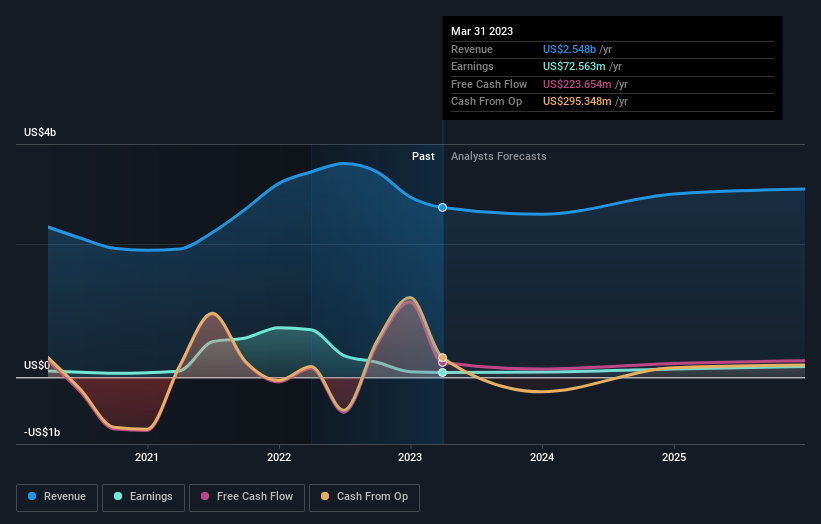The image size is (821, 524).
Task: Click the US$2.548b revenue value
Action: [x=569, y=49]
